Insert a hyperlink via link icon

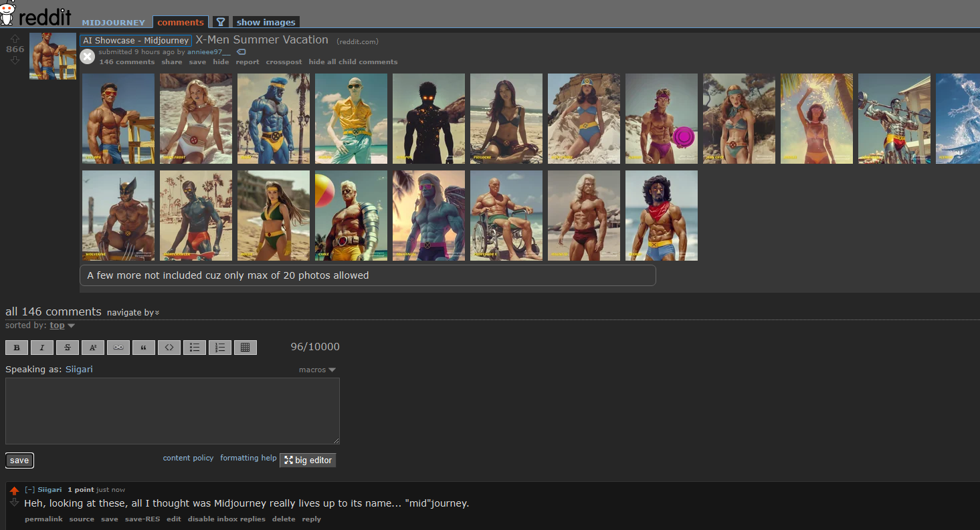118,348
